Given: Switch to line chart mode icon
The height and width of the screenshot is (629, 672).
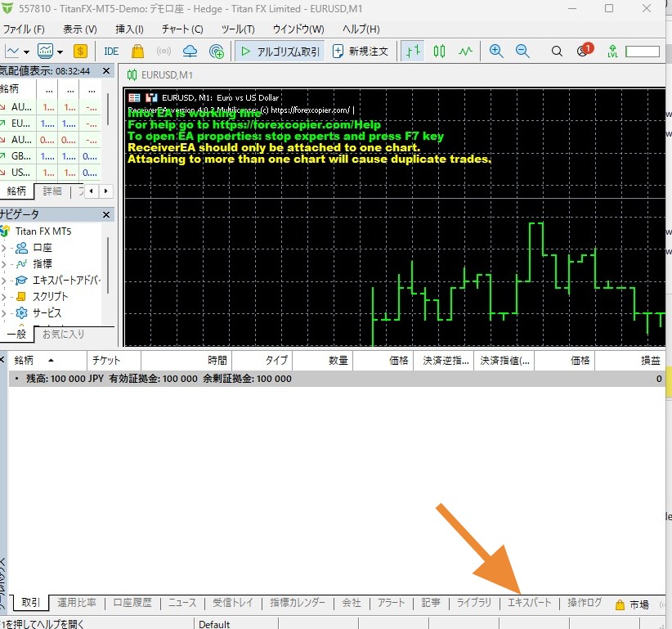Looking at the screenshot, I should click(465, 52).
